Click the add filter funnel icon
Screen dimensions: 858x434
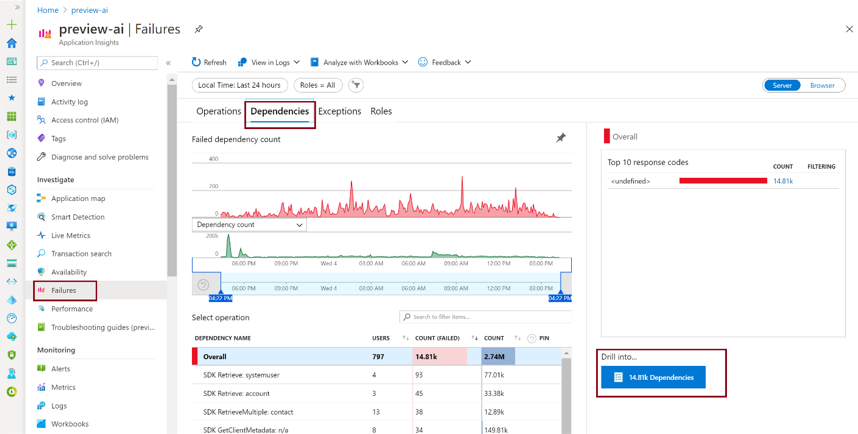[356, 85]
